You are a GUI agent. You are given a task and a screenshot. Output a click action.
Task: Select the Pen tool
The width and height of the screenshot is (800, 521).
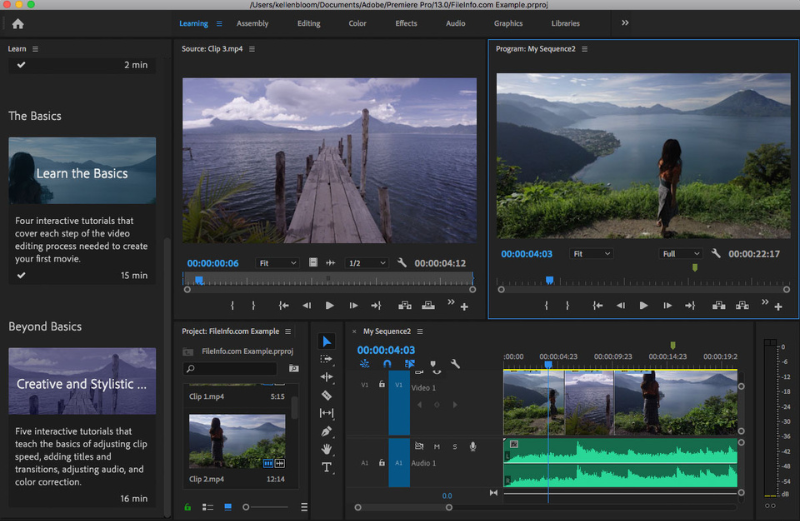(x=327, y=431)
